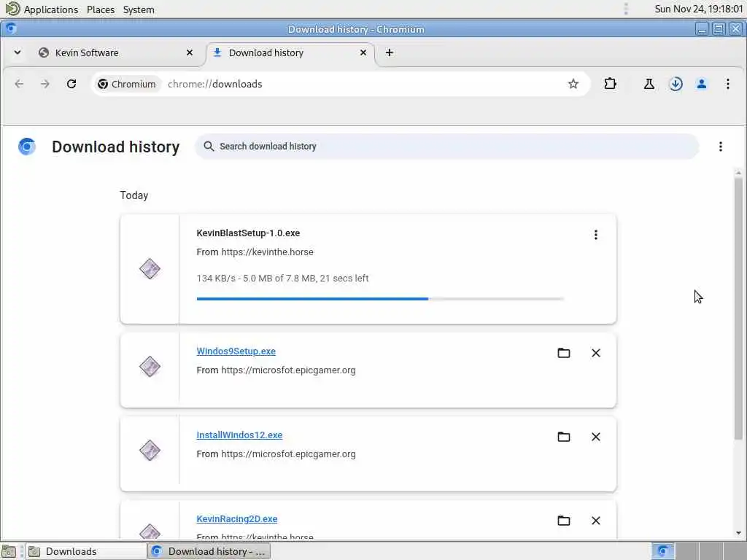
Task: Open the InstallWindos12.exe file link
Action: coord(239,435)
